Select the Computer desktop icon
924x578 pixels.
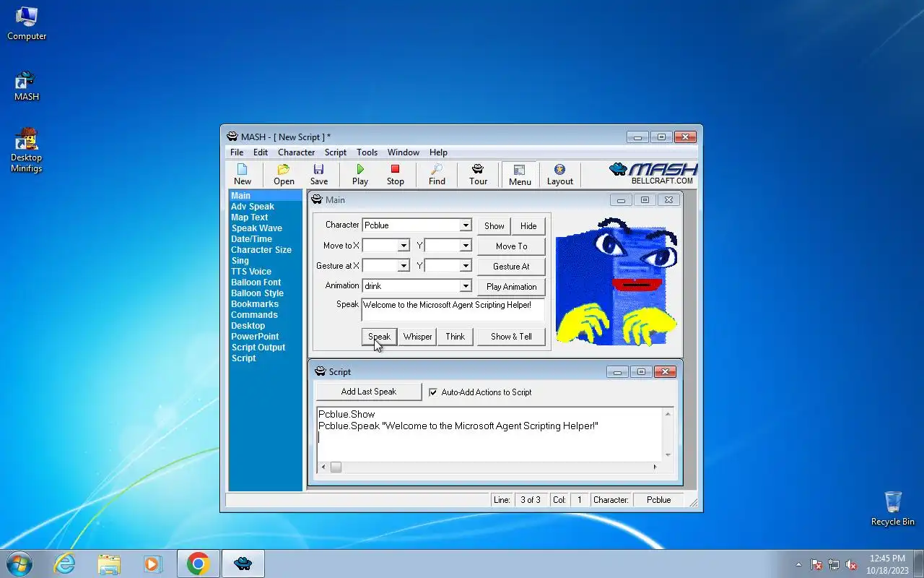click(x=27, y=24)
